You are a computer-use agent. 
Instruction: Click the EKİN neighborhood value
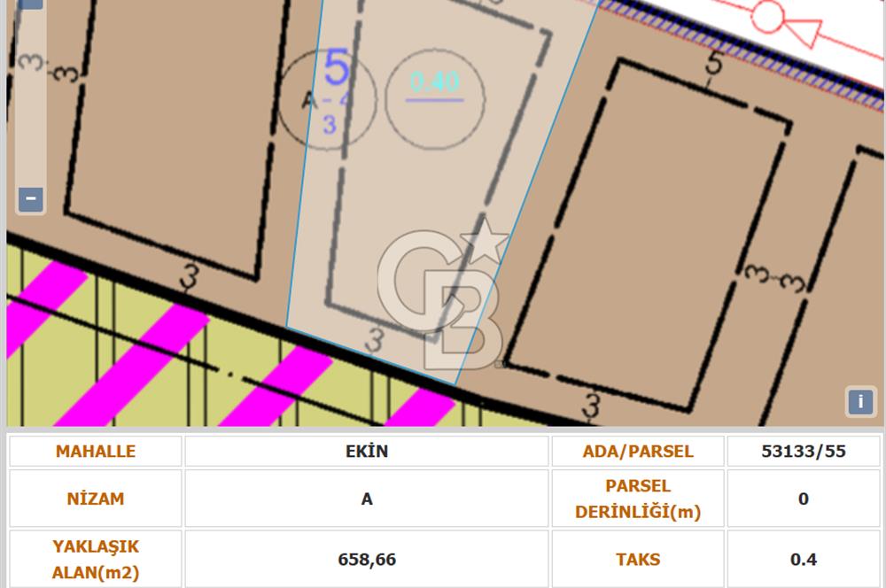[367, 452]
